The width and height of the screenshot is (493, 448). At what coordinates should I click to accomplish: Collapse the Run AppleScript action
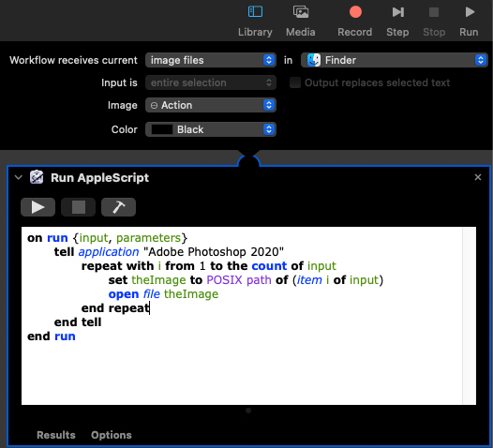pos(19,177)
